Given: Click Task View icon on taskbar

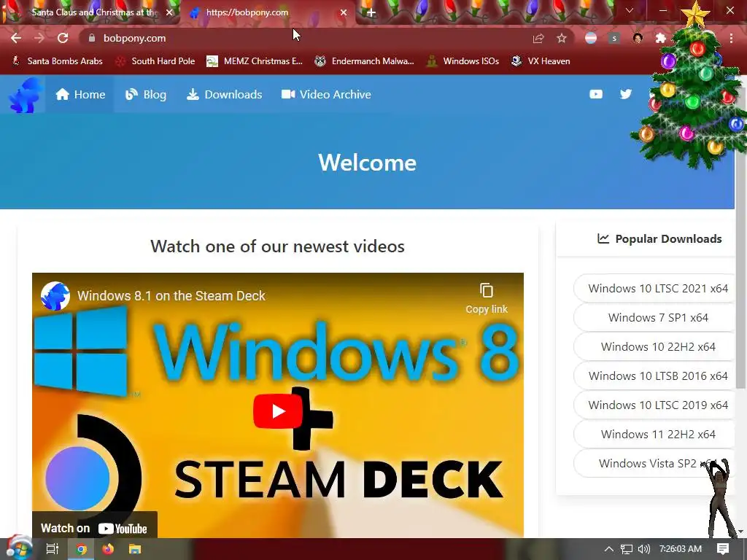Looking at the screenshot, I should tap(53, 549).
